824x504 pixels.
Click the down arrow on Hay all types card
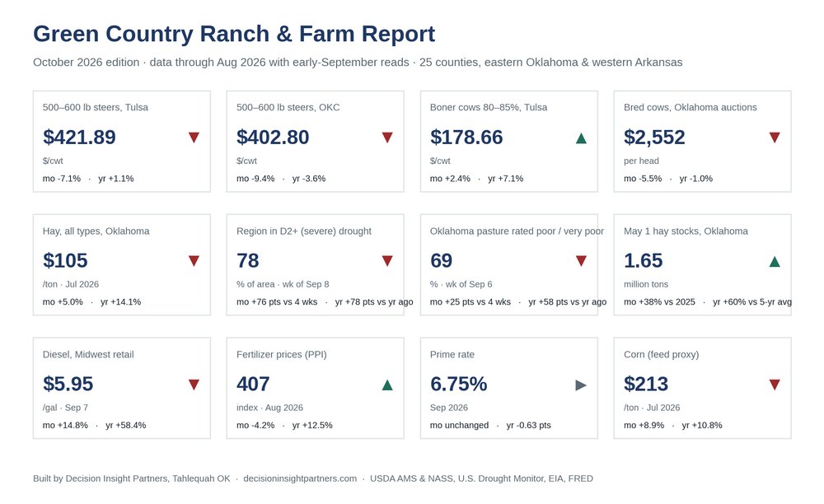point(194,261)
